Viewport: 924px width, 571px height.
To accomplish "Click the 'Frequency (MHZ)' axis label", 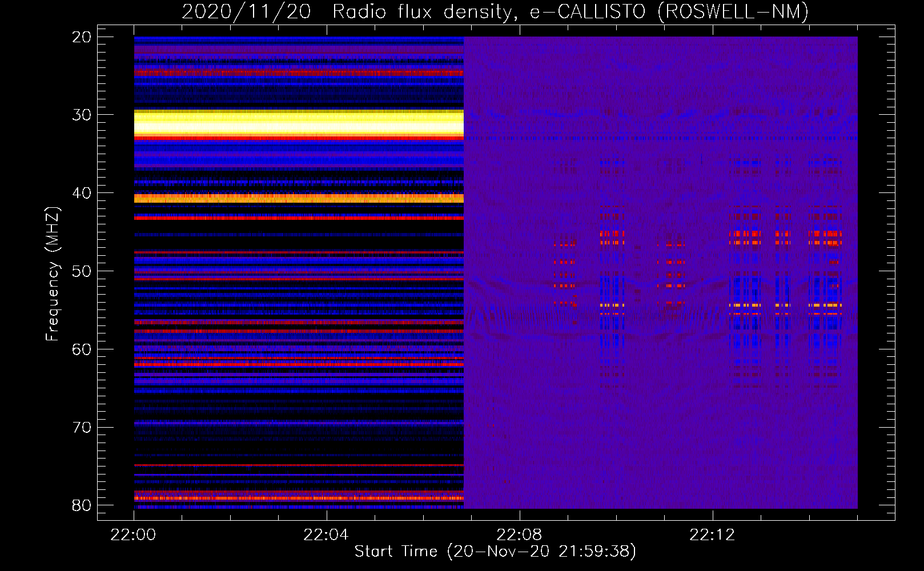I will (x=53, y=274).
